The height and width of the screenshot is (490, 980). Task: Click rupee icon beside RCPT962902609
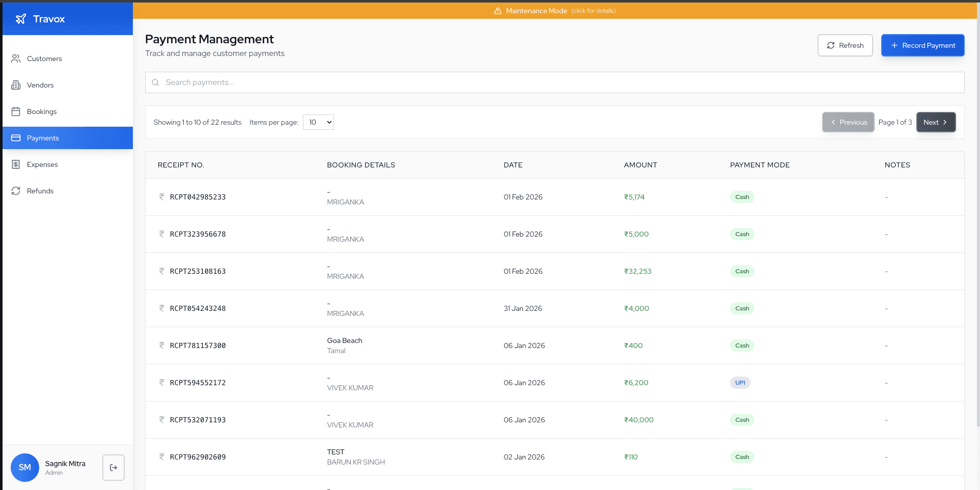[x=162, y=457]
